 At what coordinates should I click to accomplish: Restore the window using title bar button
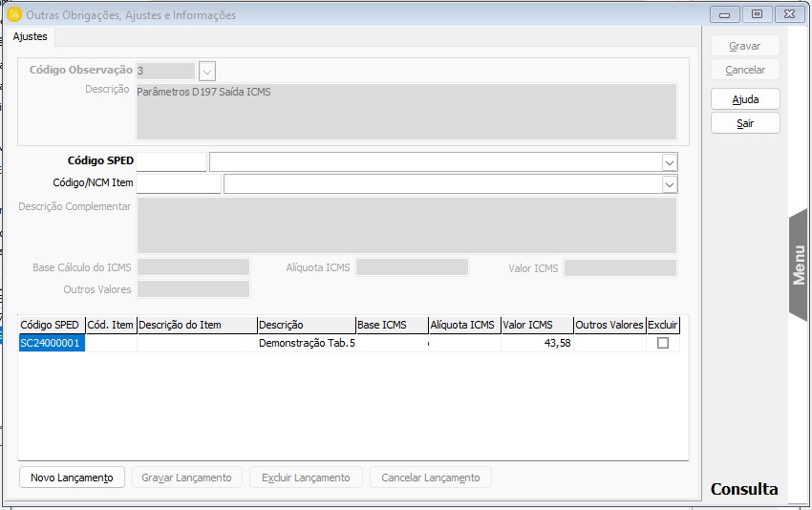point(757,14)
